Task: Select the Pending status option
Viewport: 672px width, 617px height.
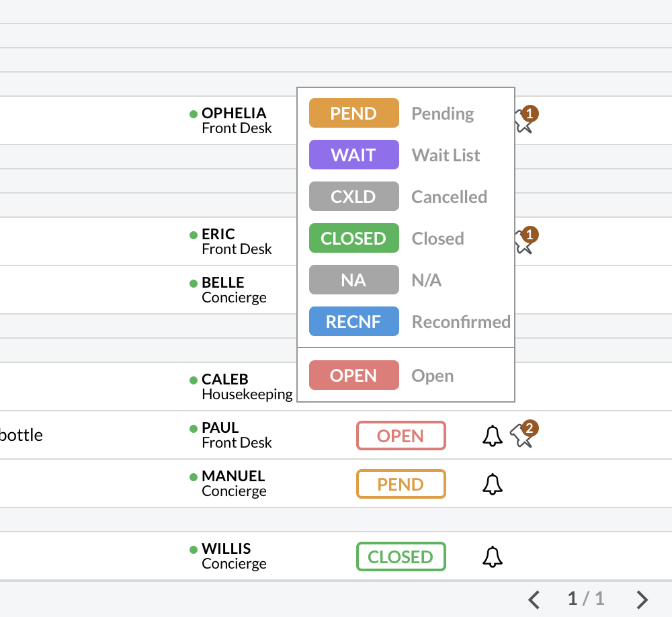Action: pos(354,113)
